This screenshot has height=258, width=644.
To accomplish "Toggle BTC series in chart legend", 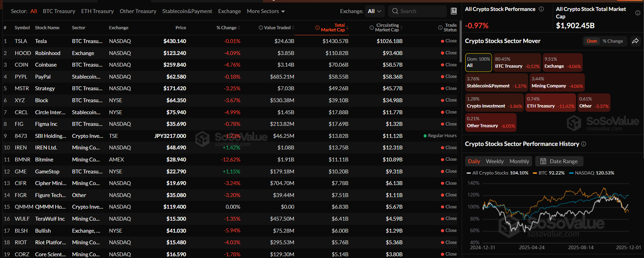I will pos(549,173).
